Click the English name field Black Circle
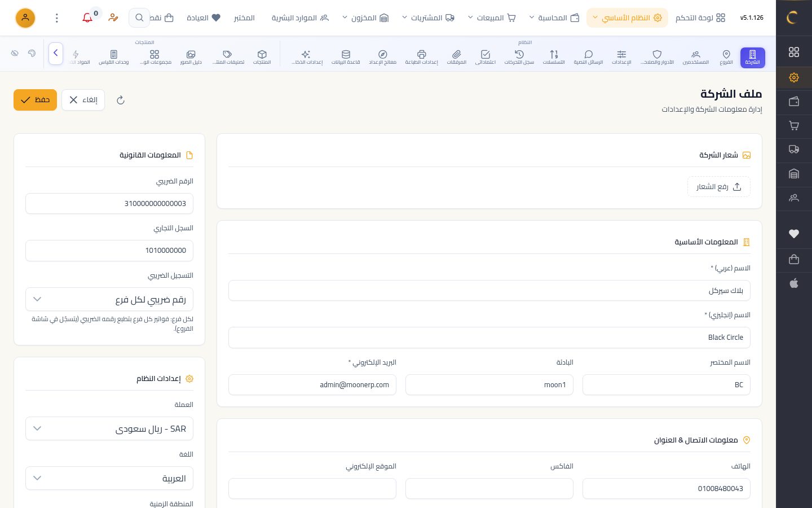 (x=489, y=338)
